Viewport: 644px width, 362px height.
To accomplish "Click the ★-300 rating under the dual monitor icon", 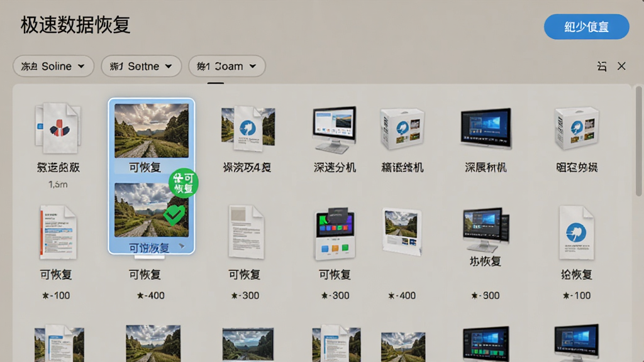I will 486,295.
